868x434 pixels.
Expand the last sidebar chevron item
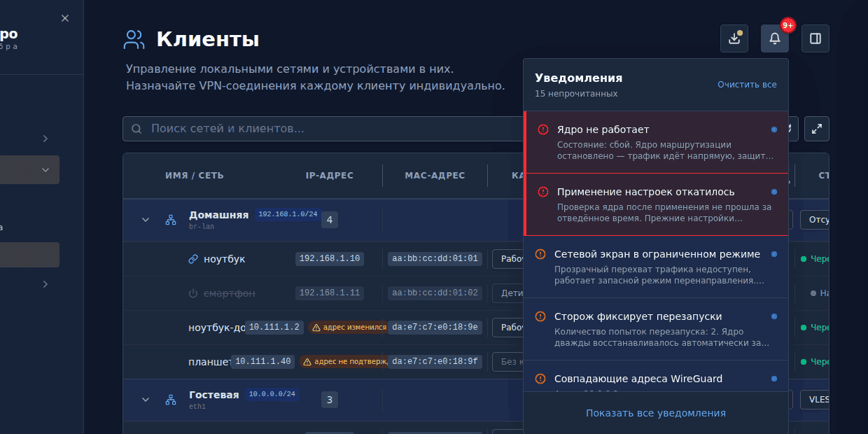click(45, 284)
